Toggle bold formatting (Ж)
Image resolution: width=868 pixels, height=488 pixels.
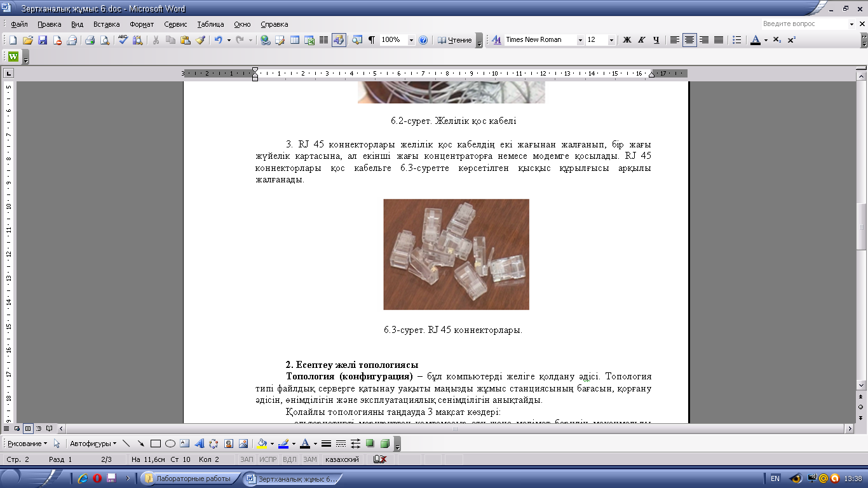tap(627, 40)
